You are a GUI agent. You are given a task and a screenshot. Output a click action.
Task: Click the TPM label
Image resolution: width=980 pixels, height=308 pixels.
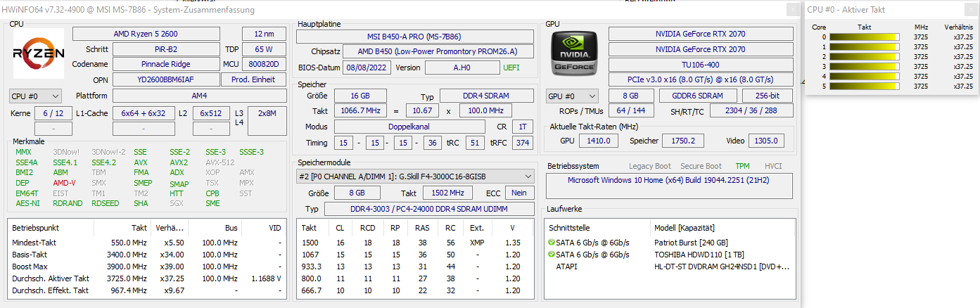(x=742, y=166)
